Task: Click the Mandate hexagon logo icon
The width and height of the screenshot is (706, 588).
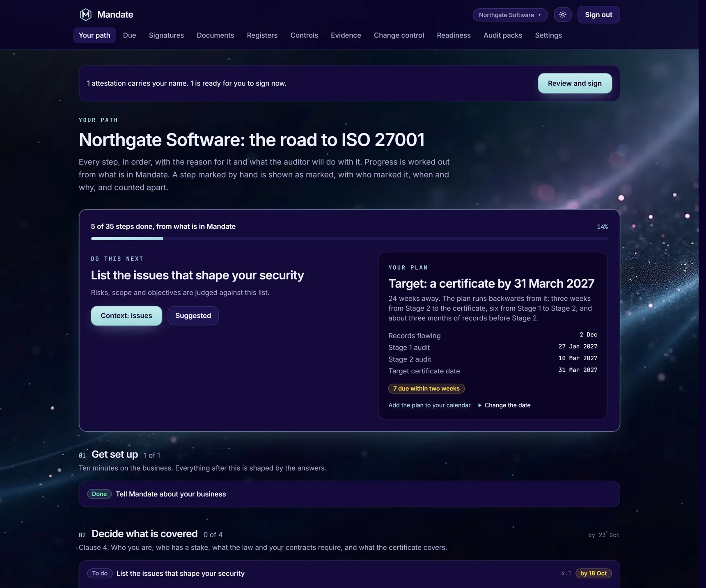Action: coord(85,15)
